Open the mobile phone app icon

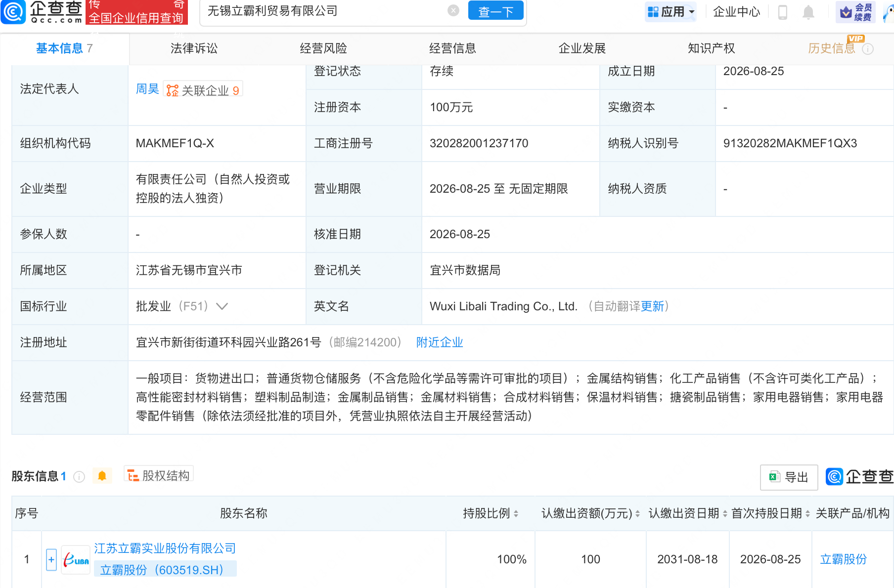tap(782, 12)
